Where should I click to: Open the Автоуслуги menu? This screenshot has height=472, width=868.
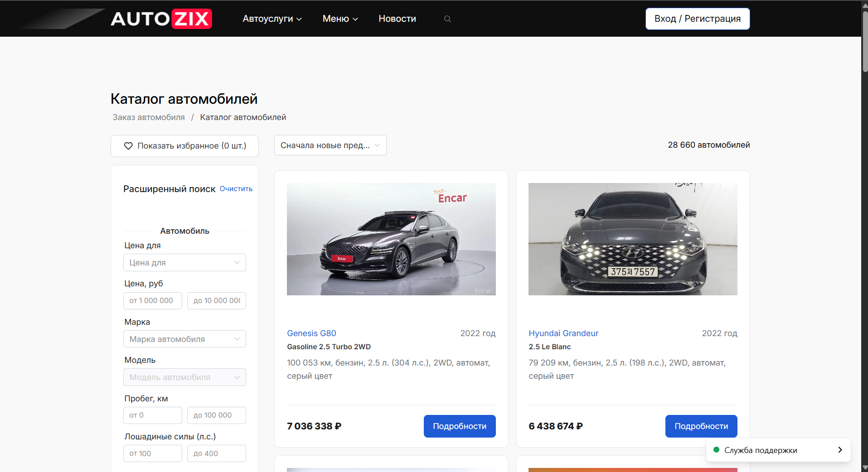click(272, 19)
